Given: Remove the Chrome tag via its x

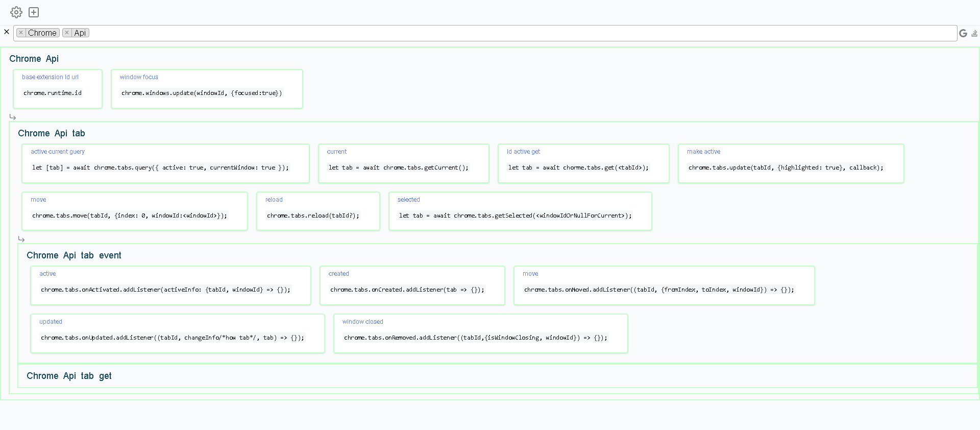Looking at the screenshot, I should (x=21, y=33).
